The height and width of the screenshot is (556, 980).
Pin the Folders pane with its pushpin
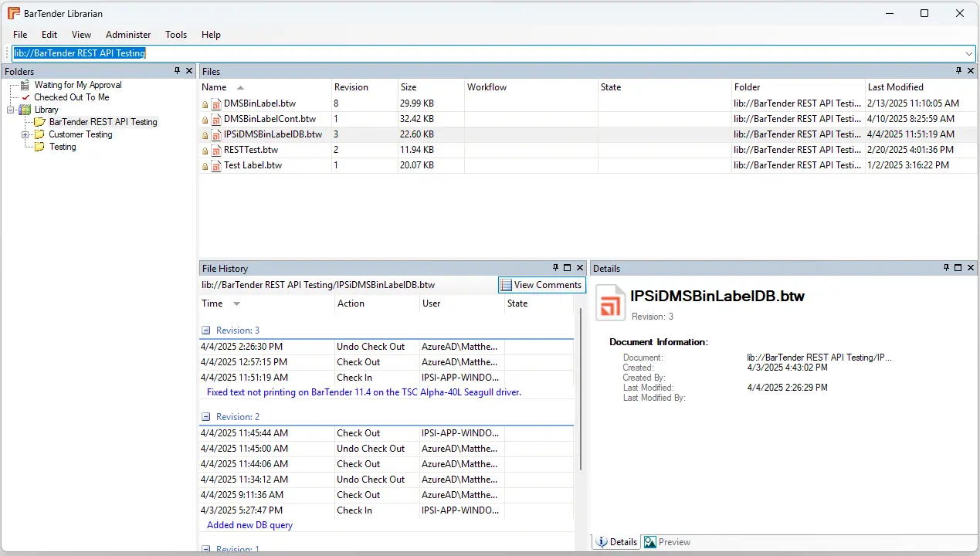click(177, 71)
